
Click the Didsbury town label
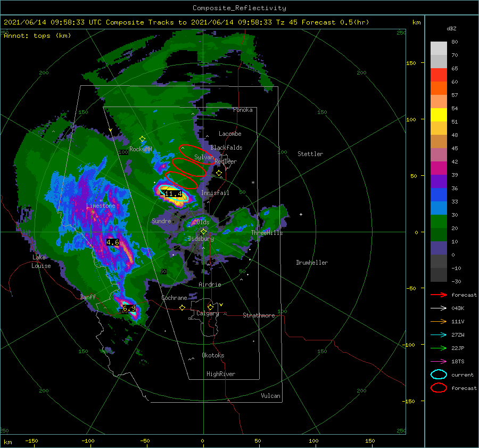[201, 239]
